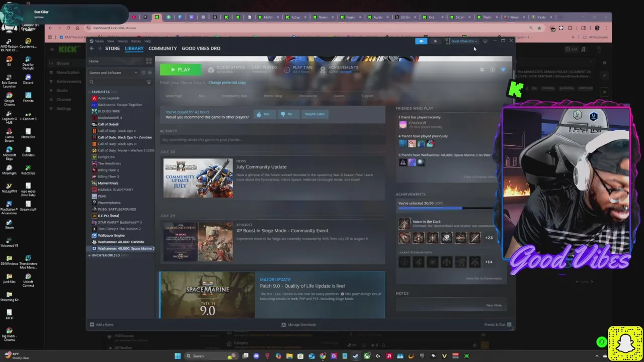This screenshot has height=362, width=644.
Task: Open Manage Downloads at the bottom
Action: click(x=299, y=325)
